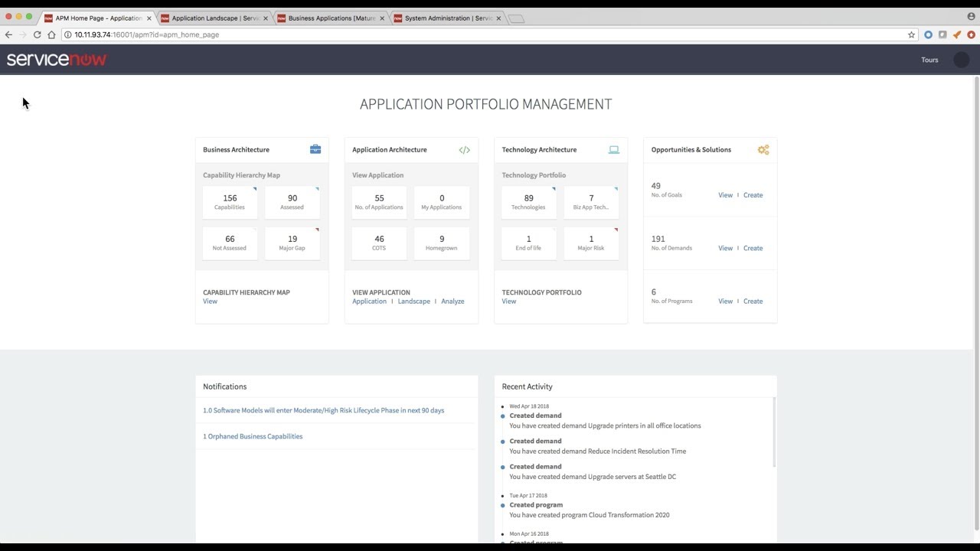Click Create for No. of Demands

[x=753, y=248]
